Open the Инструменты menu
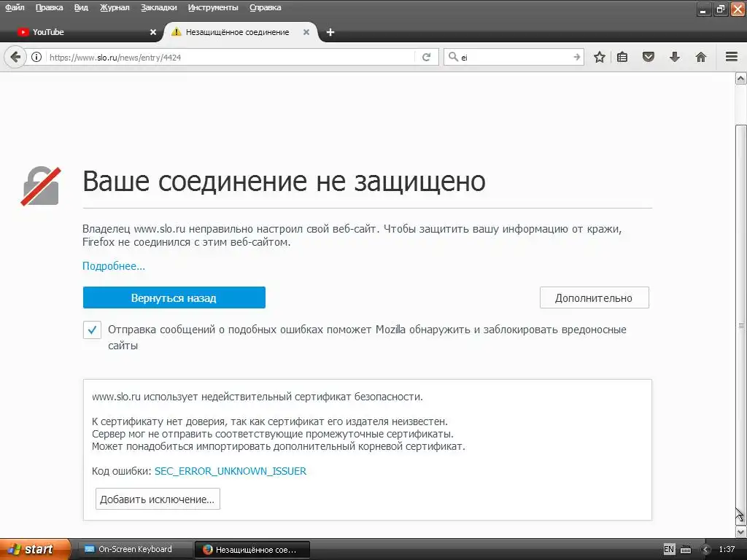Image resolution: width=747 pixels, height=560 pixels. pyautogui.click(x=213, y=7)
